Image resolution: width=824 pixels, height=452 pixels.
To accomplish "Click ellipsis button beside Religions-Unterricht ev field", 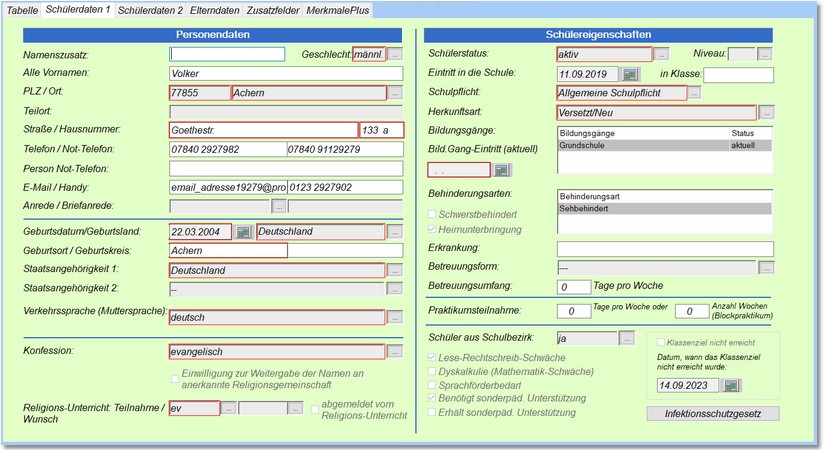I will tap(229, 408).
